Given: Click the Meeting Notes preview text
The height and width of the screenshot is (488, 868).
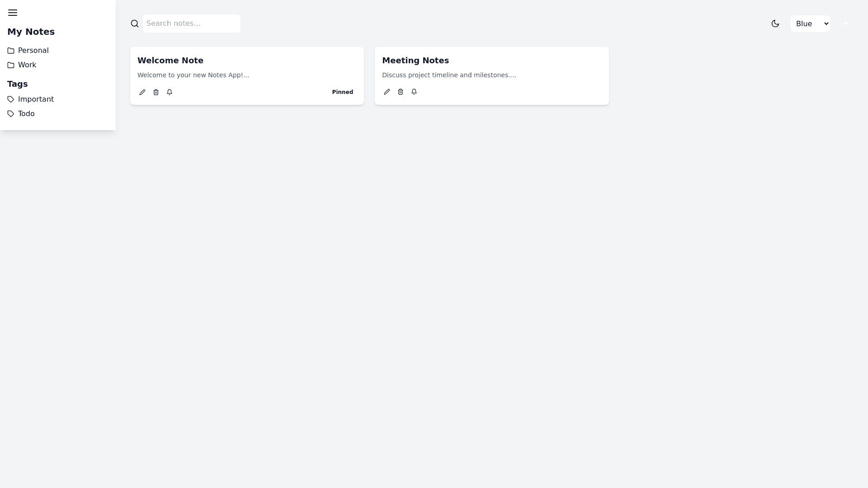Looking at the screenshot, I should 449,75.
